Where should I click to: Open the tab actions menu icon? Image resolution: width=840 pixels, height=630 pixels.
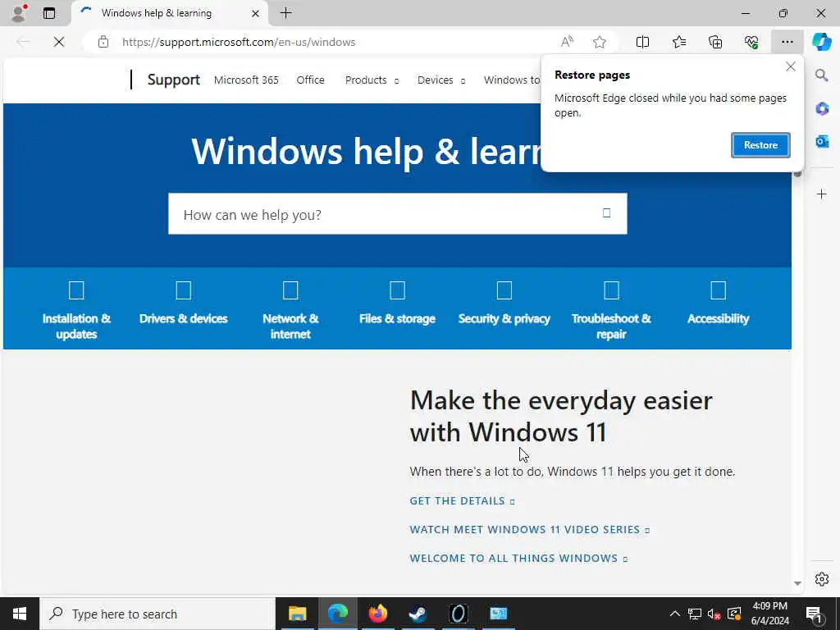[49, 13]
